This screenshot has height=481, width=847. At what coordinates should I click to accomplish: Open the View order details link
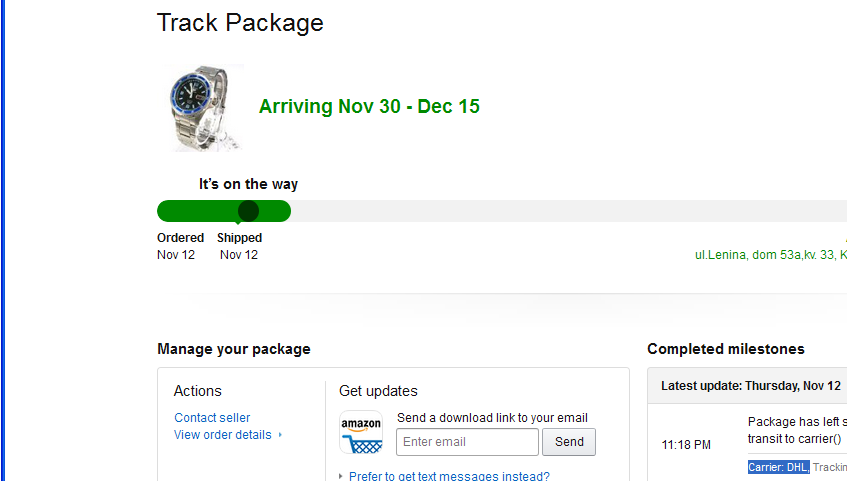223,435
